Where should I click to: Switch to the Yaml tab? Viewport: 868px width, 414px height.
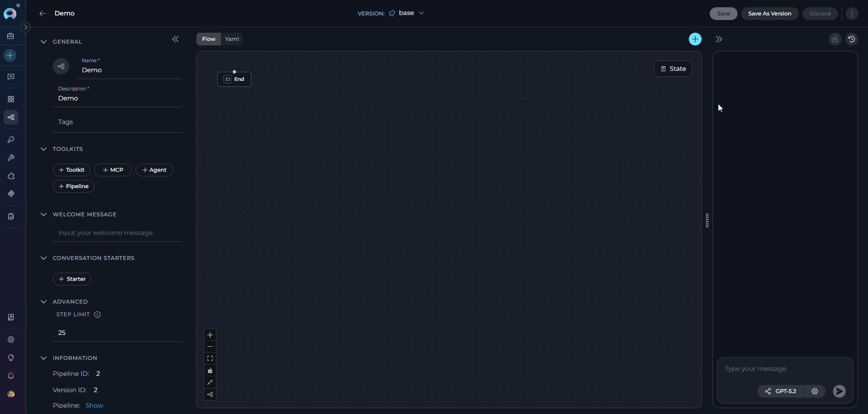click(231, 39)
